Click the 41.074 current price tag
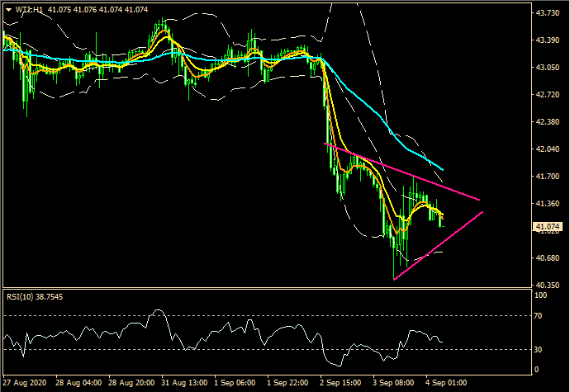Image resolution: width=570 pixels, height=392 pixels. tap(549, 226)
